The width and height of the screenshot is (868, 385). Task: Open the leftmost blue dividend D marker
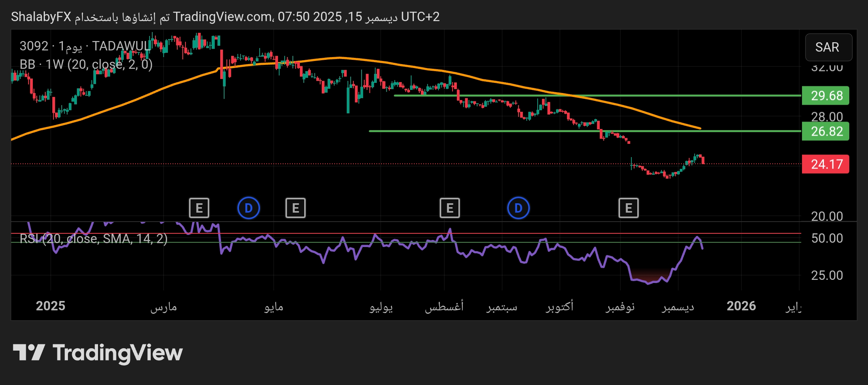point(248,208)
